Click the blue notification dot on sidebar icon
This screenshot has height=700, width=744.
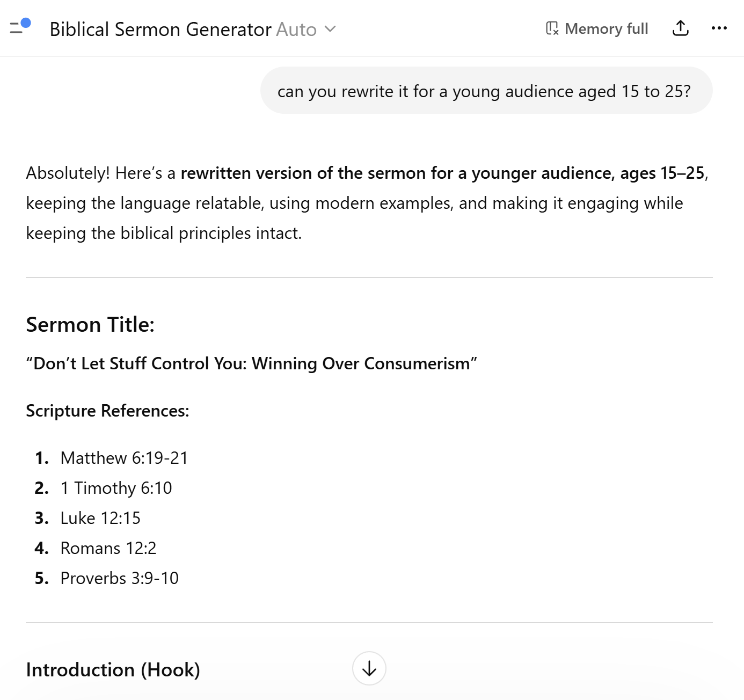tap(25, 23)
